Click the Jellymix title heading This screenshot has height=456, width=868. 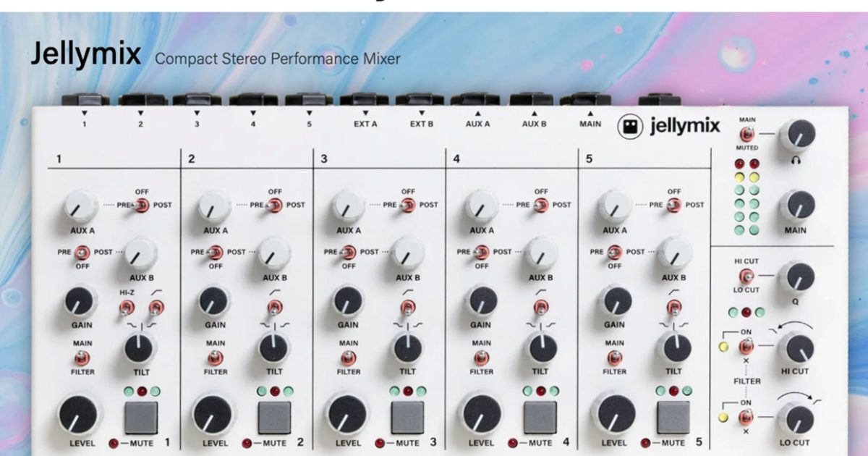[86, 55]
